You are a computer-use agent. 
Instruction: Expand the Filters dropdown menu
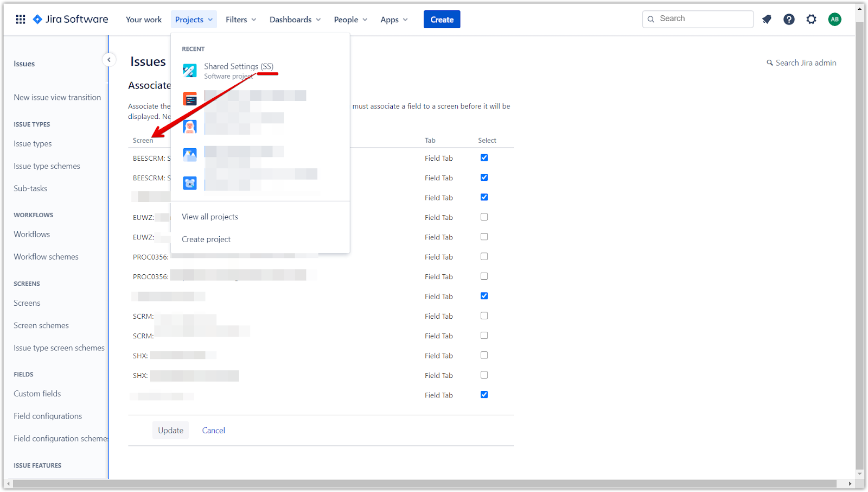241,20
